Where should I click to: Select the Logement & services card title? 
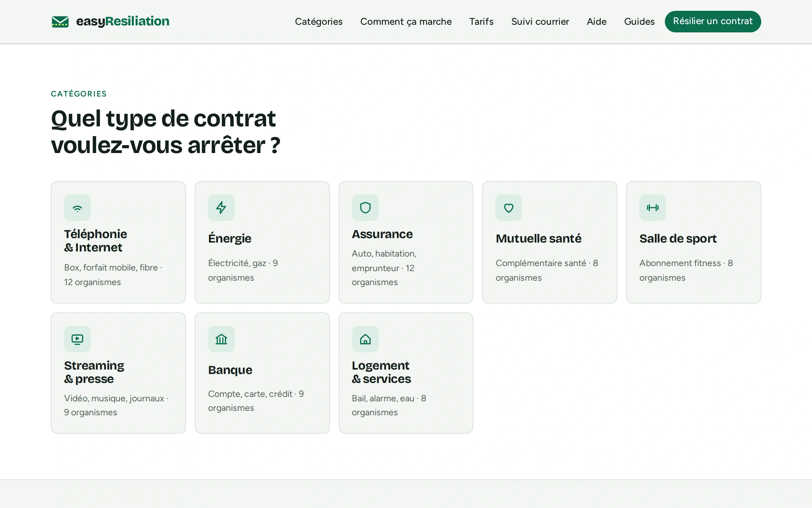(381, 372)
